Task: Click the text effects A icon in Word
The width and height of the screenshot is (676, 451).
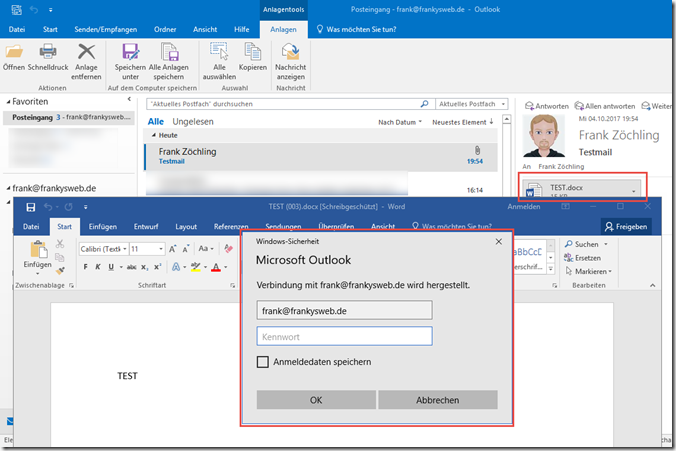Action: (x=176, y=267)
